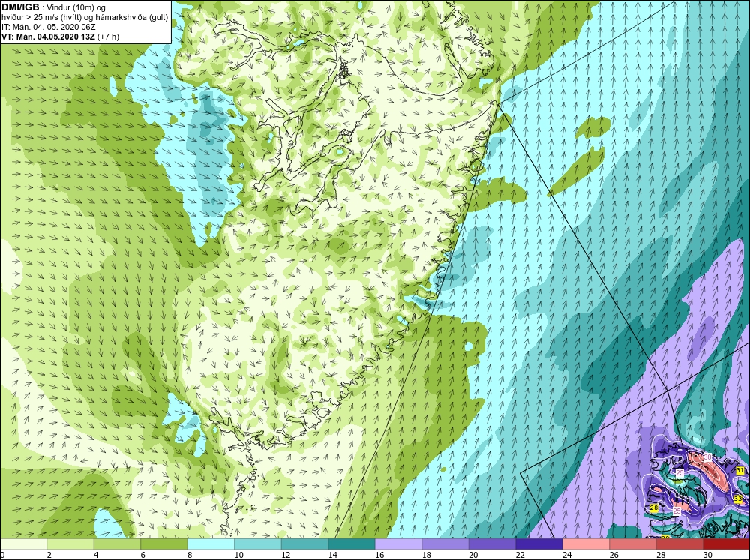Pick the 14–16 m/s dark teal legend swatch
This screenshot has width=750, height=560.
[x=352, y=544]
